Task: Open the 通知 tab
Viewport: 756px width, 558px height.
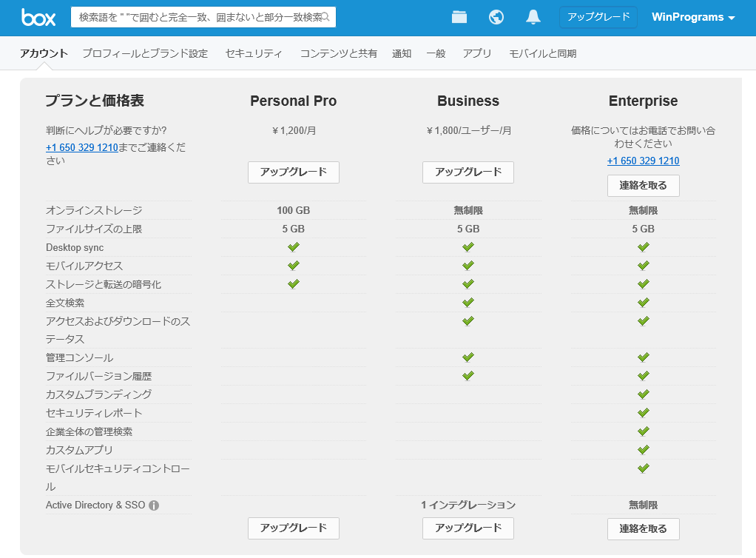Action: (x=402, y=53)
